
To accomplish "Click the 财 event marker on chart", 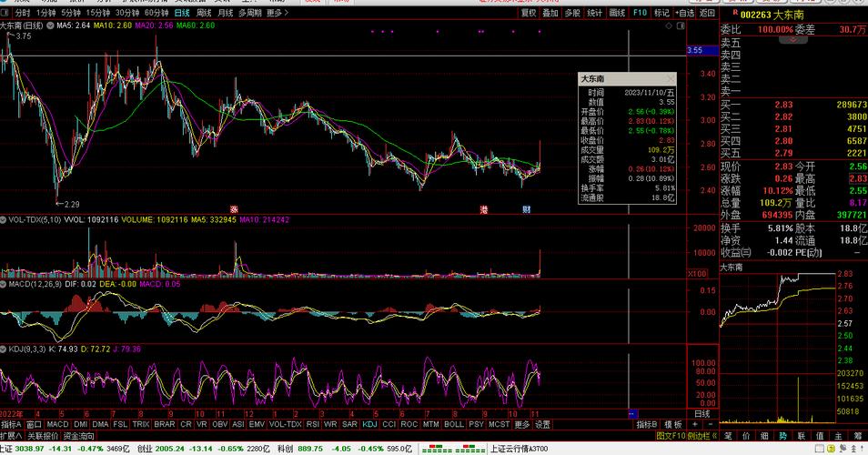I will [527, 210].
